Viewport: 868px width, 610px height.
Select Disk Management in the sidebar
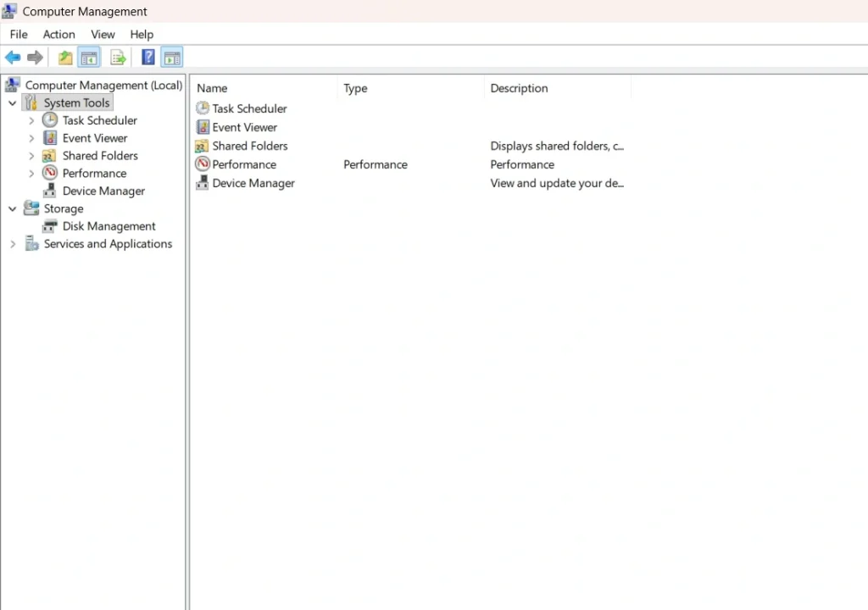pyautogui.click(x=108, y=226)
